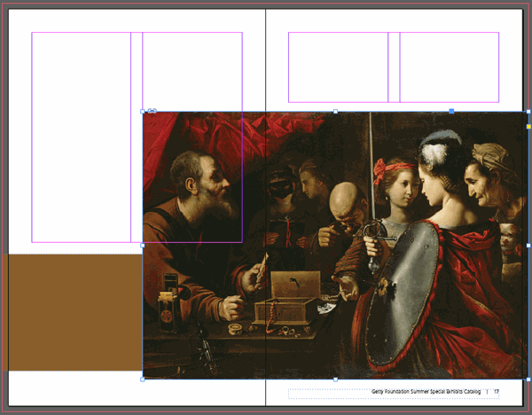Click the silver shield in the painting

coord(403,292)
